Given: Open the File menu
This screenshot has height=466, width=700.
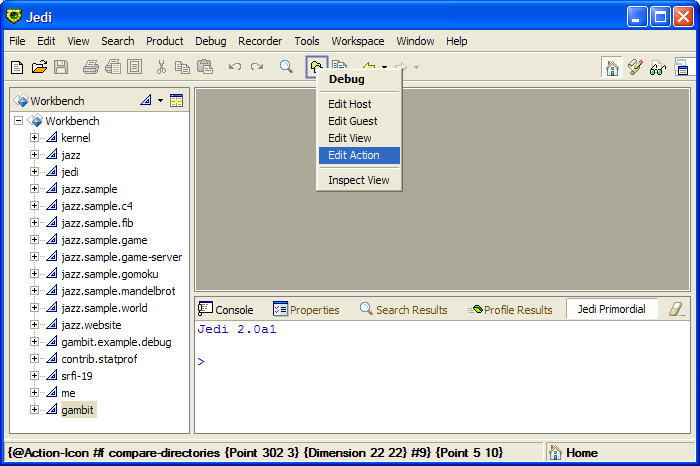Looking at the screenshot, I should [17, 41].
